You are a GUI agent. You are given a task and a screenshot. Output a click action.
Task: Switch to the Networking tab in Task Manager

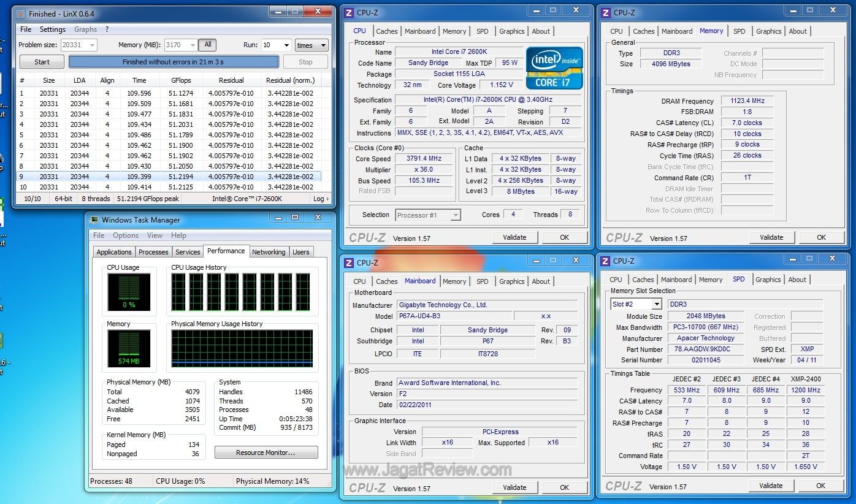[x=269, y=252]
